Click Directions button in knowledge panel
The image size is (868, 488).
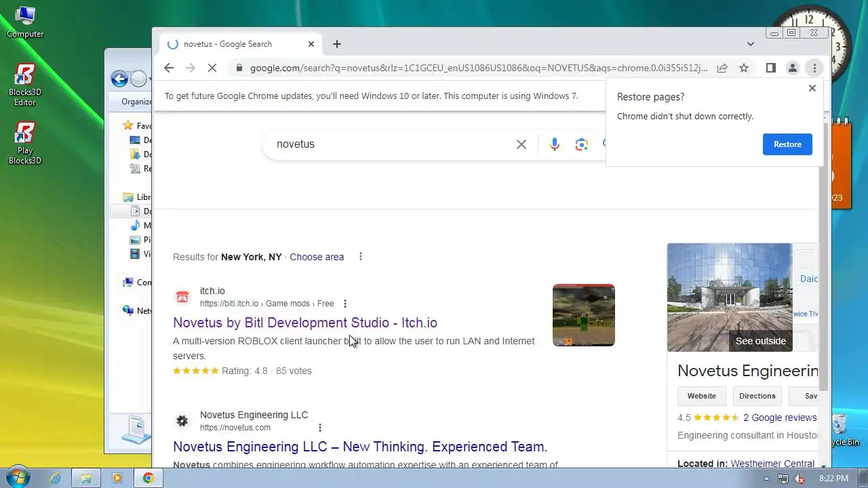tap(757, 396)
